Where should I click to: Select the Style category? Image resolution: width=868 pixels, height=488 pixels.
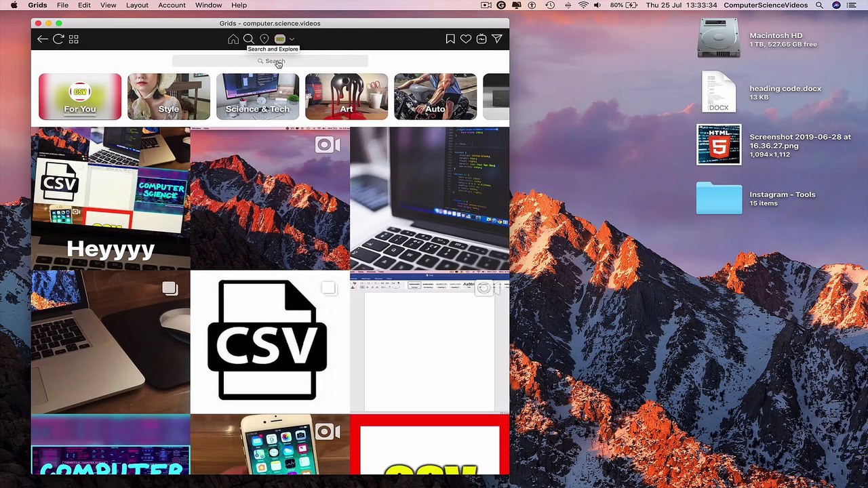coord(169,97)
